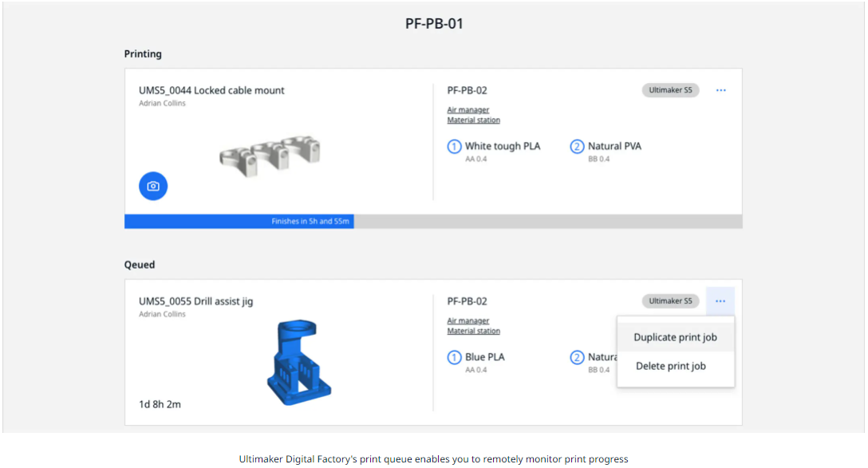Open Air manager details for UMS5_0044

468,109
